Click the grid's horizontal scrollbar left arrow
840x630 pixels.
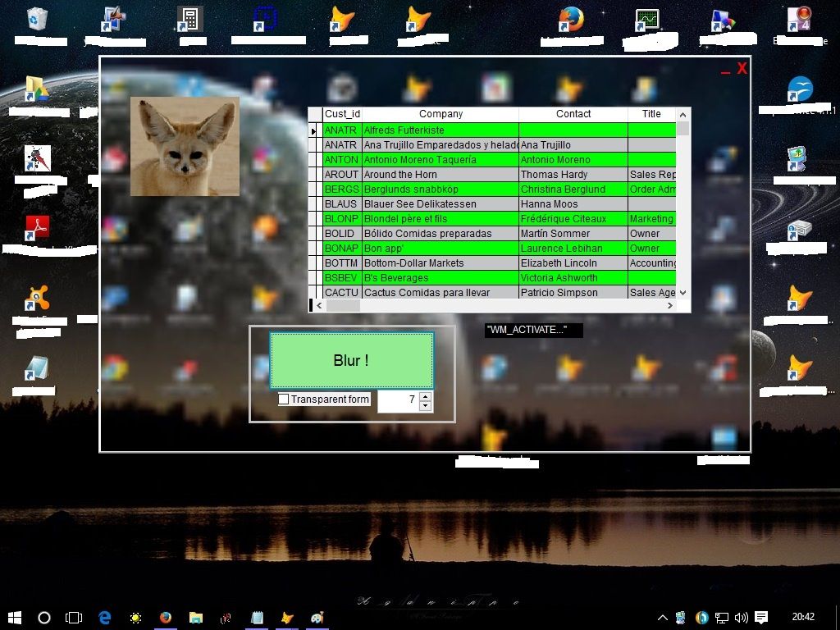(319, 305)
